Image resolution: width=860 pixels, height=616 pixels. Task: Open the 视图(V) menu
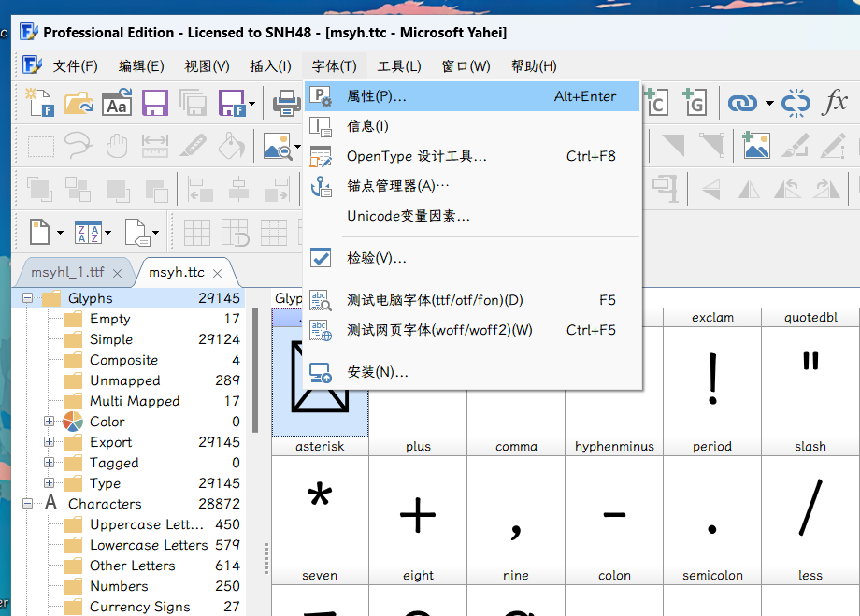[x=207, y=66]
